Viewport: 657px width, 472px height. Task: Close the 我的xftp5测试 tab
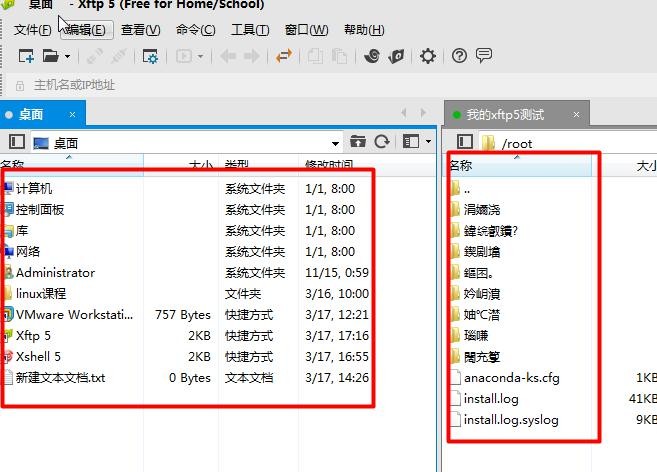tap(577, 114)
